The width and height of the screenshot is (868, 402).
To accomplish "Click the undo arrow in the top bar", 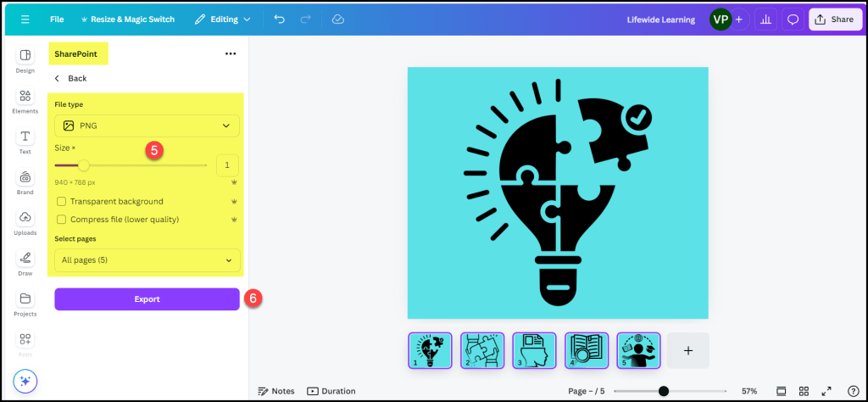I will 280,19.
